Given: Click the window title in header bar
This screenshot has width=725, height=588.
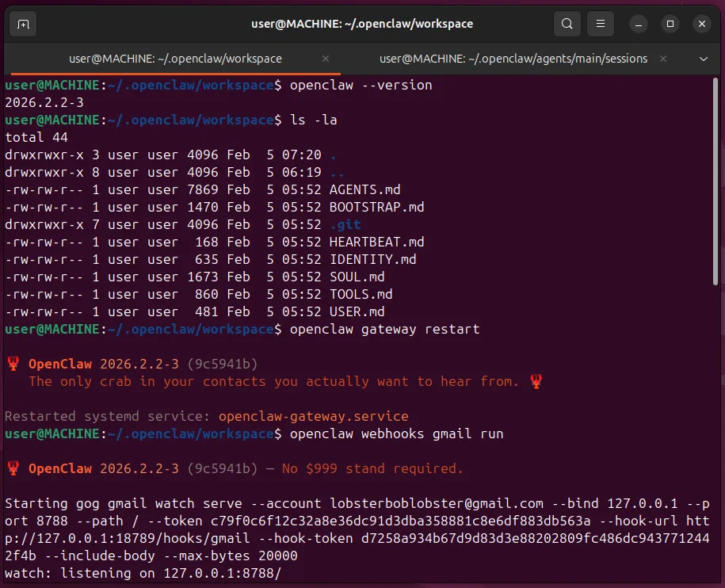Looking at the screenshot, I should coord(362,24).
